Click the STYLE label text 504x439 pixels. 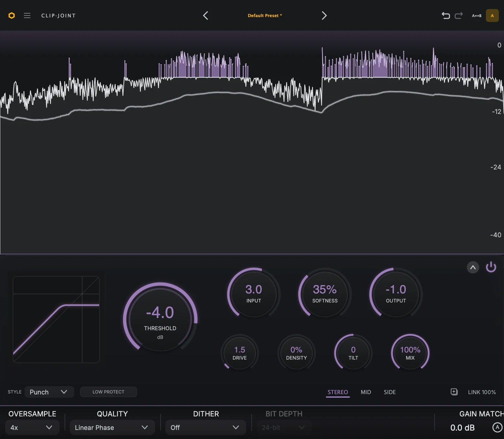tap(15, 392)
